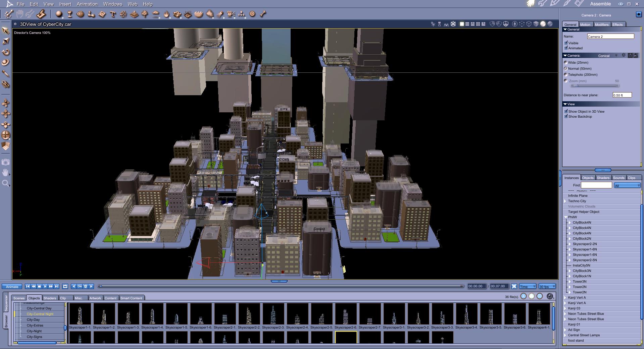644x349 pixels.
Task: Toggle Show Object in 3D View
Action: (566, 111)
